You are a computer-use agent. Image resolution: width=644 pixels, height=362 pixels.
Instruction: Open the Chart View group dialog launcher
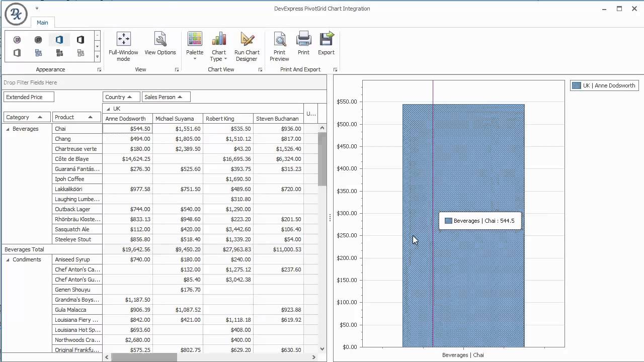coord(260,70)
